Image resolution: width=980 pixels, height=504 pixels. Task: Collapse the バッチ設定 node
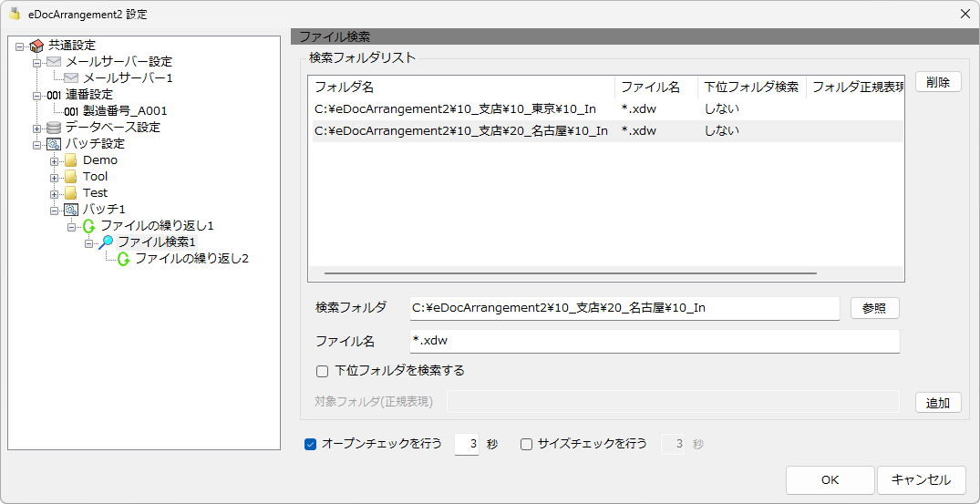pos(36,144)
